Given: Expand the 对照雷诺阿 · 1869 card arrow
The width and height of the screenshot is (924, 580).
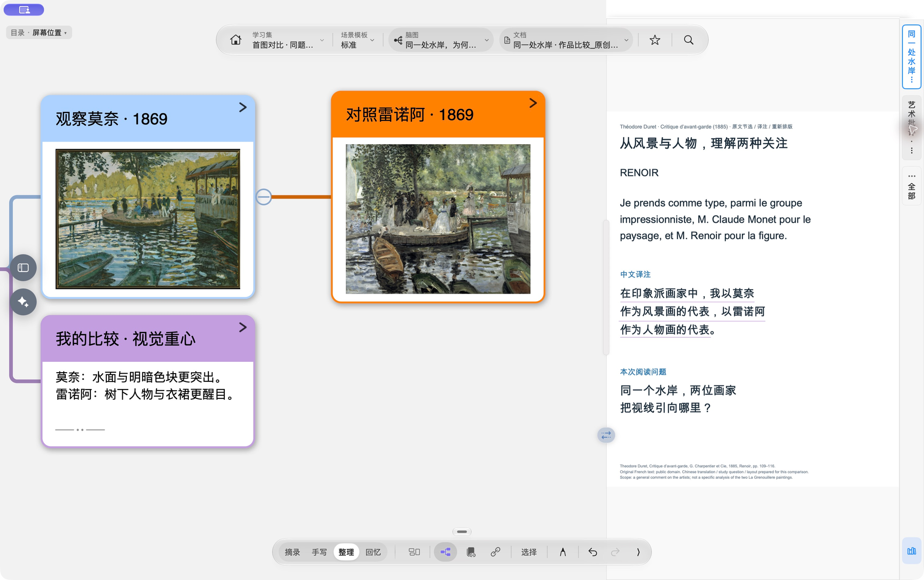Looking at the screenshot, I should (533, 103).
